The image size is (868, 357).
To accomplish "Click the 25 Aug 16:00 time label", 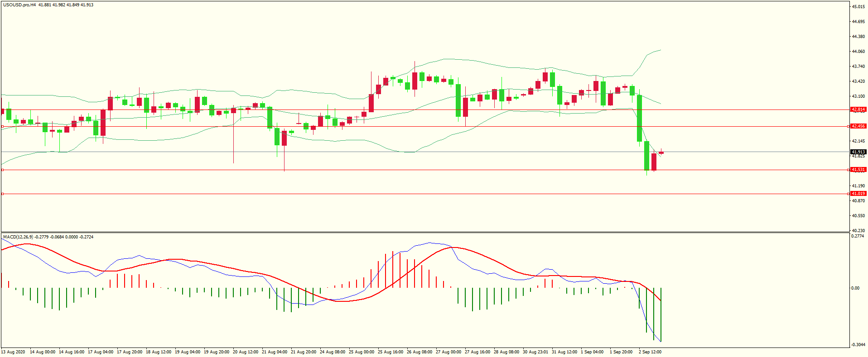I will (391, 352).
